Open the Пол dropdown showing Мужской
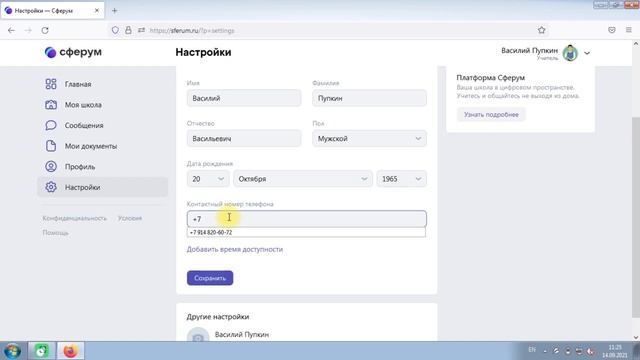Viewport: 640px width, 360px height. click(369, 139)
